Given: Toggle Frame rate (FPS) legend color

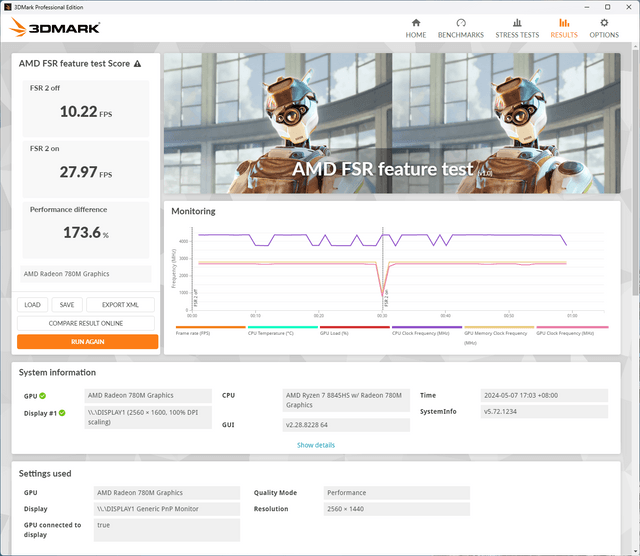Looking at the screenshot, I should pos(211,327).
